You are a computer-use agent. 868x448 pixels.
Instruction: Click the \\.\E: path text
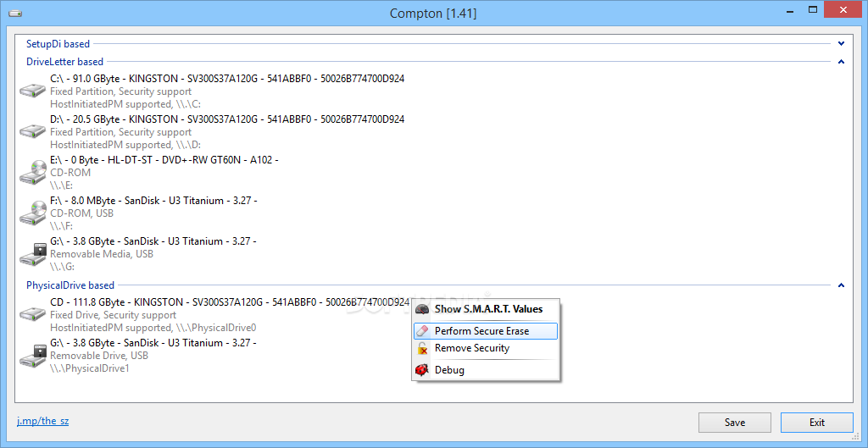tap(61, 185)
